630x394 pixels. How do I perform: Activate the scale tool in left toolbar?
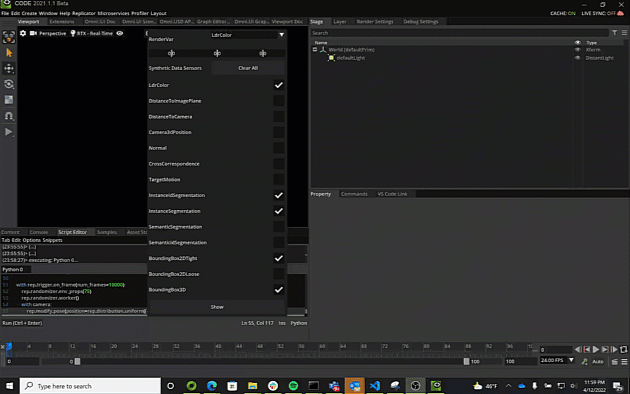(9, 100)
